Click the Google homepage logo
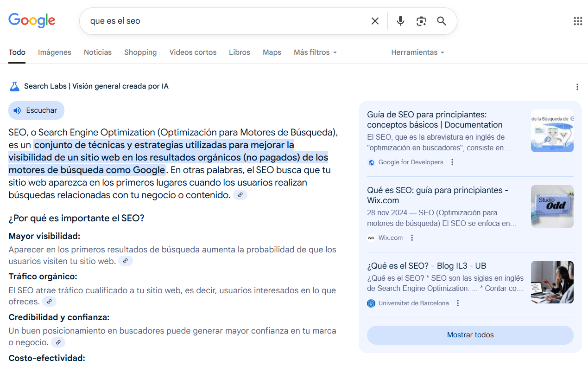Image resolution: width=588 pixels, height=367 pixels. click(x=32, y=20)
